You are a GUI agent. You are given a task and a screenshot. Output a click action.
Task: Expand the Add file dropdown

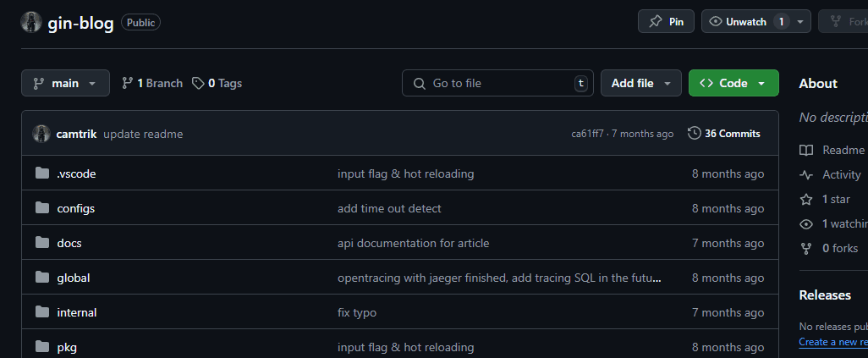pos(641,83)
